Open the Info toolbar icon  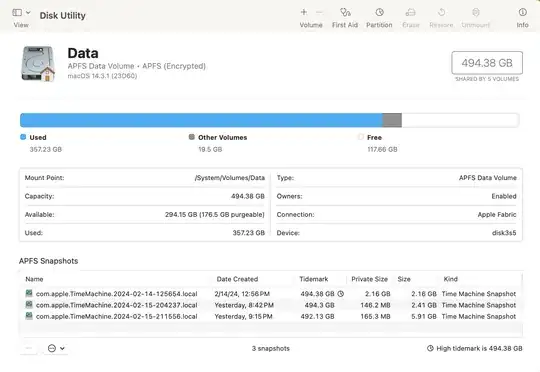[522, 12]
